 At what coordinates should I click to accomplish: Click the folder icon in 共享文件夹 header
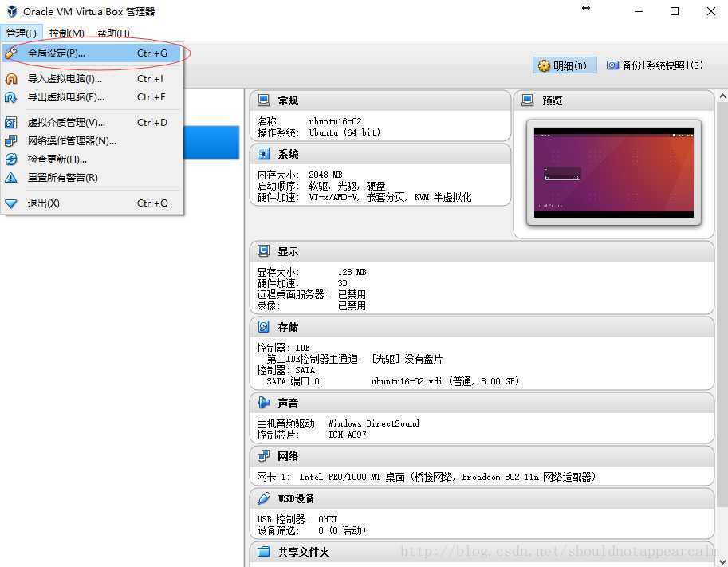263,552
